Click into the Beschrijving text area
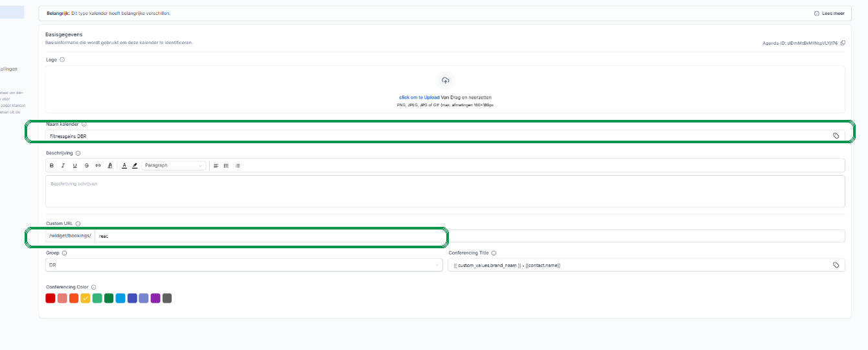868x350 pixels. tap(445, 191)
